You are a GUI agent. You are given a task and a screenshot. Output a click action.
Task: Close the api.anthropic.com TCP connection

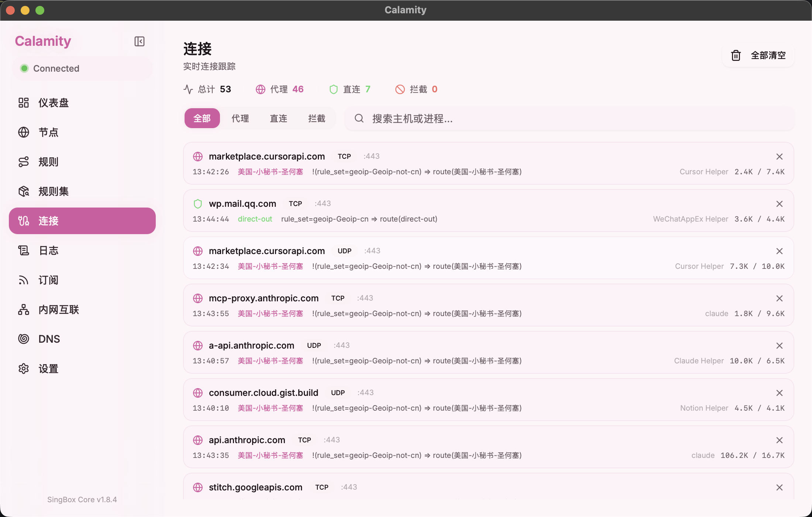click(x=779, y=440)
